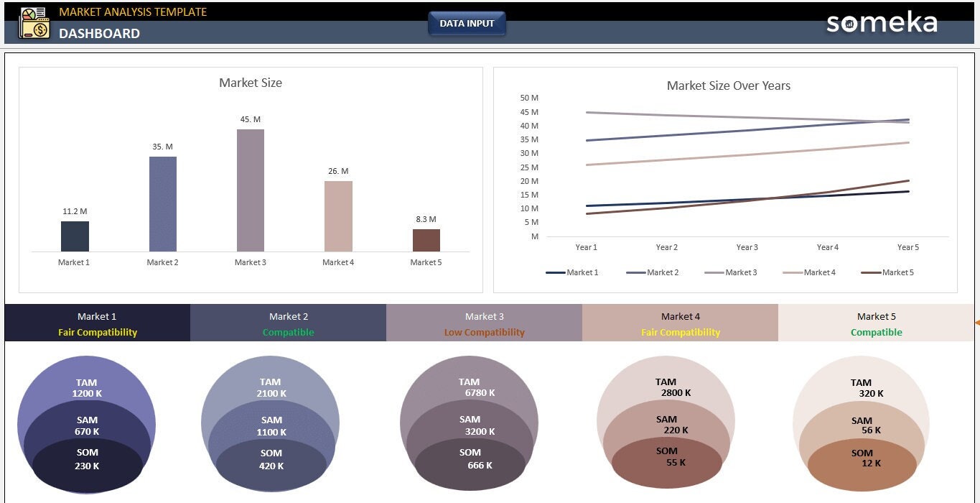
Task: Expand the Market Size chart title
Action: point(250,83)
